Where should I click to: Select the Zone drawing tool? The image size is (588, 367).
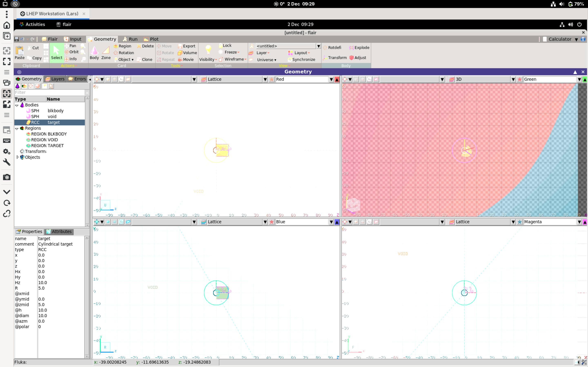[x=106, y=52]
